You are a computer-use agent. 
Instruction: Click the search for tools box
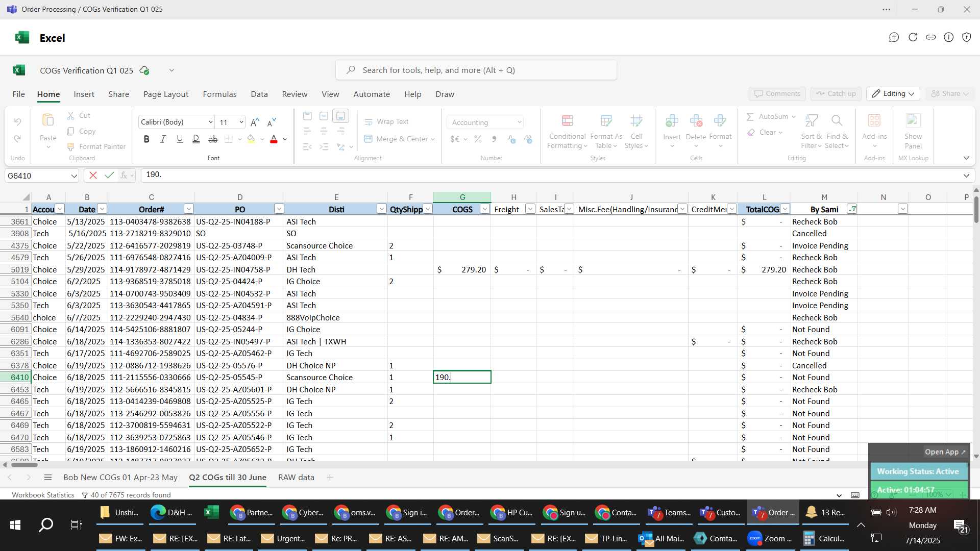pos(476,70)
